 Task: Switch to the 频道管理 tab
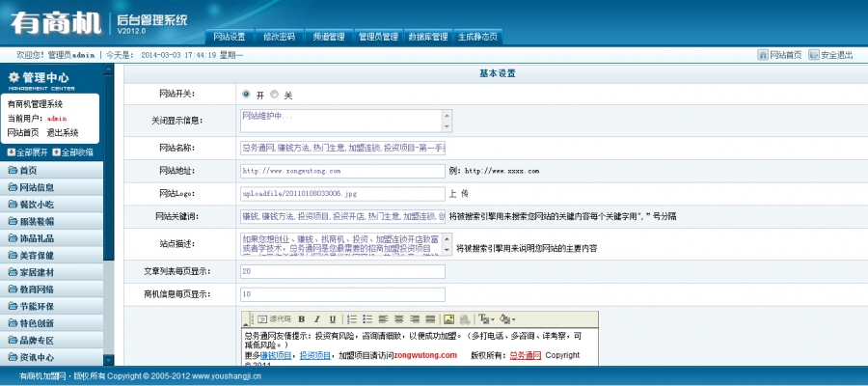click(x=329, y=37)
